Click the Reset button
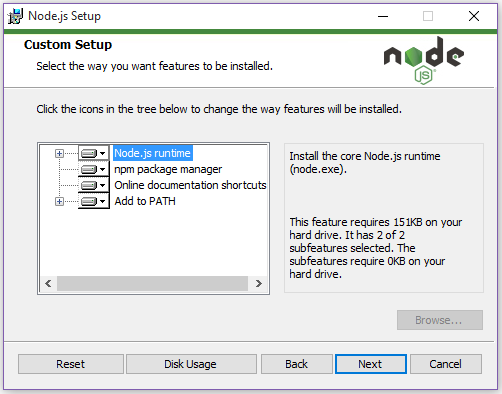Screen dimensions: 502x394 71,364
